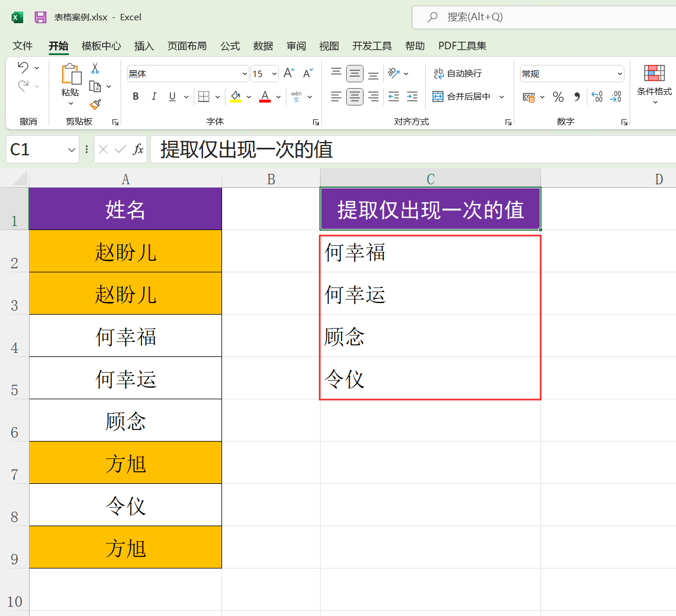Apply red font color A
The image size is (676, 616).
[265, 97]
